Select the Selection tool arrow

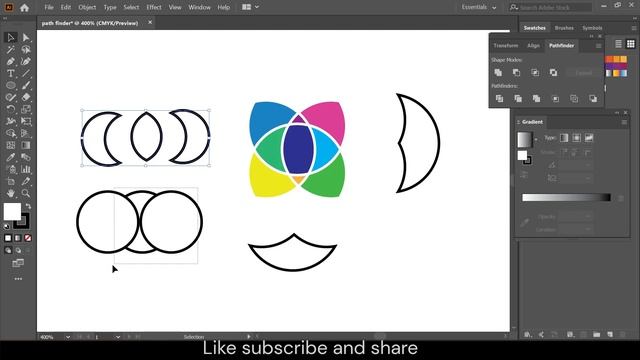pos(11,38)
